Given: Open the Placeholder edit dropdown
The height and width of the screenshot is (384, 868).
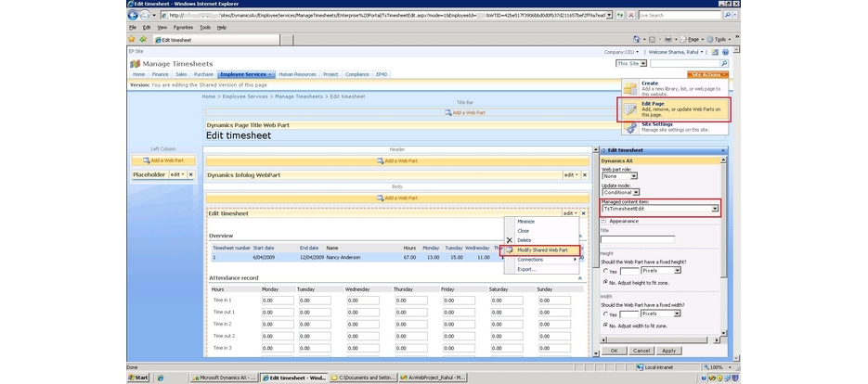Looking at the screenshot, I should click(177, 174).
